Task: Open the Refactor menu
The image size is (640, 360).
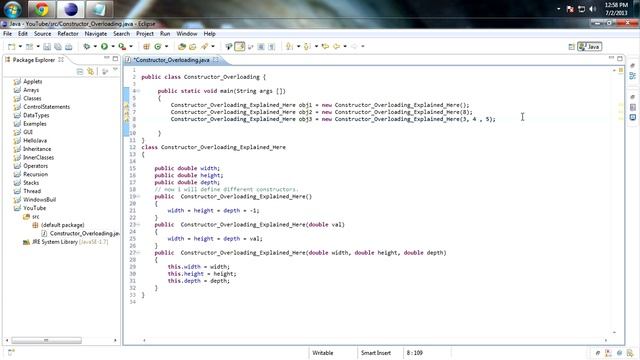Action: [68, 34]
